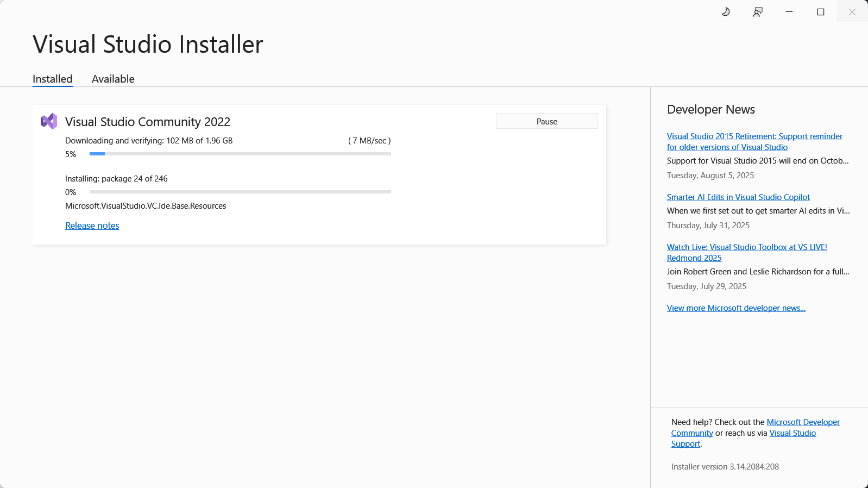View more Microsoft developer news

[x=736, y=308]
